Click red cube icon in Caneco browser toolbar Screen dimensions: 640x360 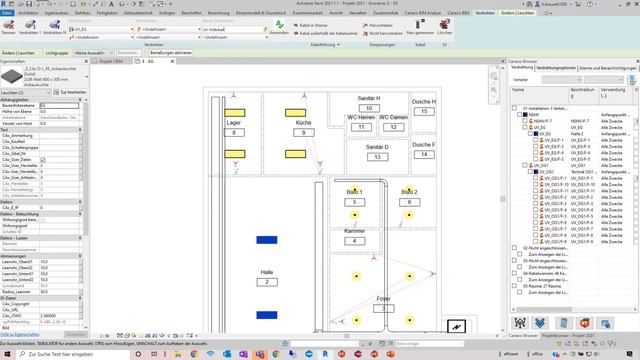(584, 323)
